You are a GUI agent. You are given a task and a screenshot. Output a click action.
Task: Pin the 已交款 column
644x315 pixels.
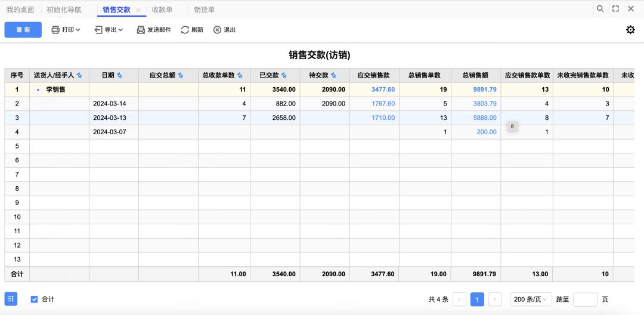[x=283, y=76]
